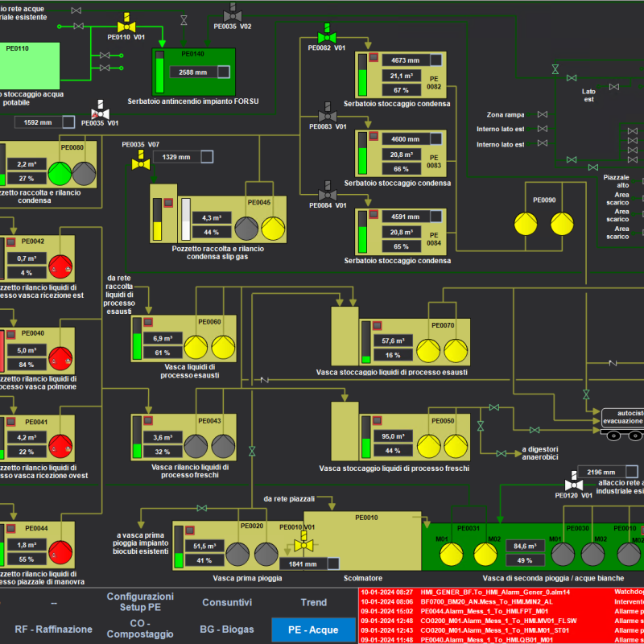
Task: Select the active PE - Acque tab
Action: pyautogui.click(x=313, y=630)
